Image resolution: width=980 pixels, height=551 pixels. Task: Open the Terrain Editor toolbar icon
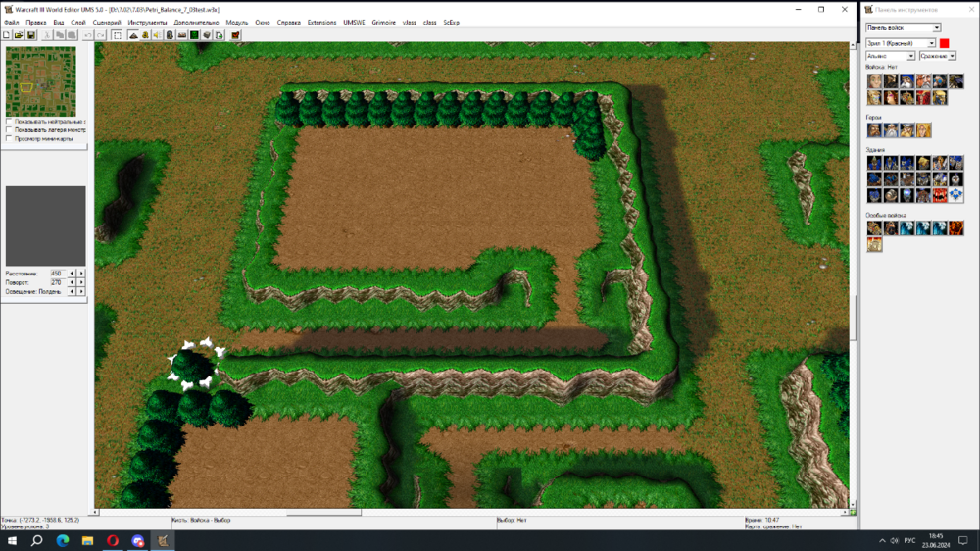[133, 35]
